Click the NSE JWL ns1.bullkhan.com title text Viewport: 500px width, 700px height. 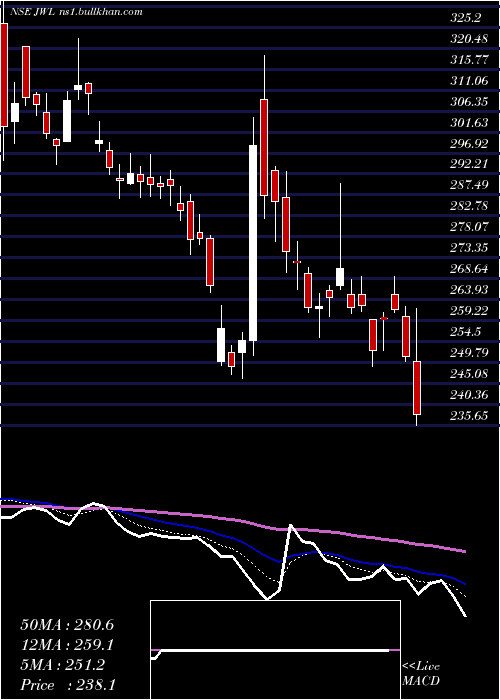coord(74,12)
